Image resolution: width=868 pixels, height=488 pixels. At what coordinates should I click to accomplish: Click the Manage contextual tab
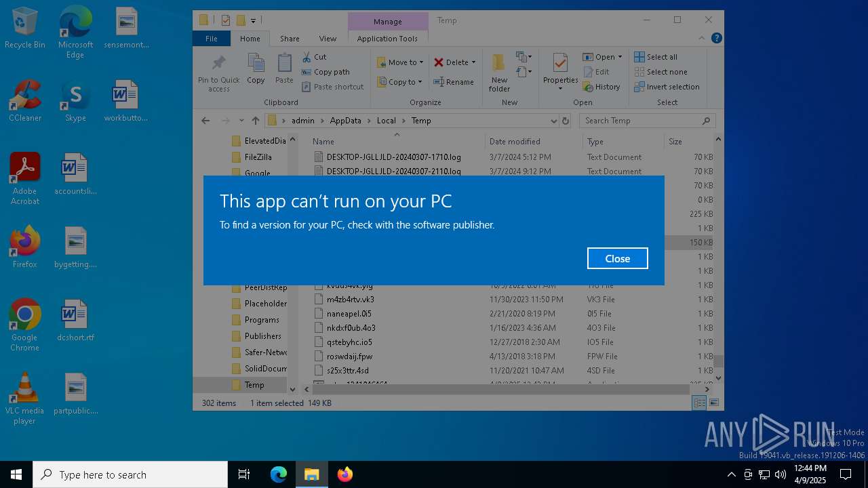coord(388,21)
